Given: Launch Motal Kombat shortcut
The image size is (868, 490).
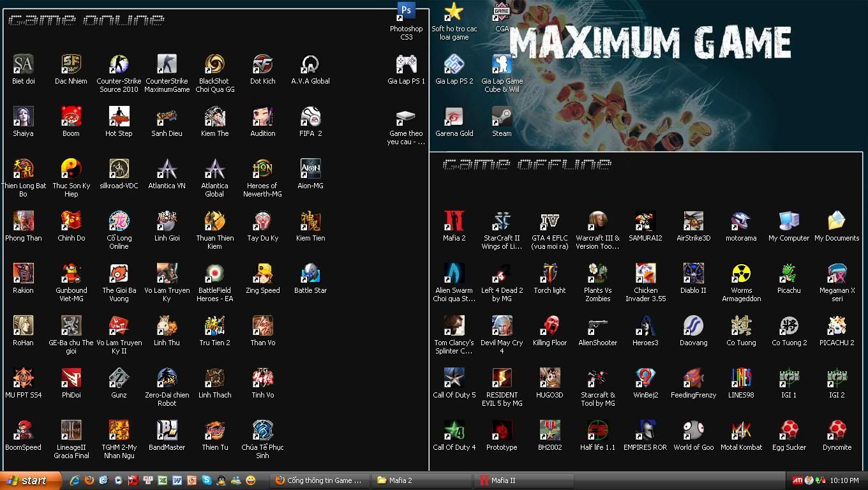Looking at the screenshot, I should tap(741, 430).
